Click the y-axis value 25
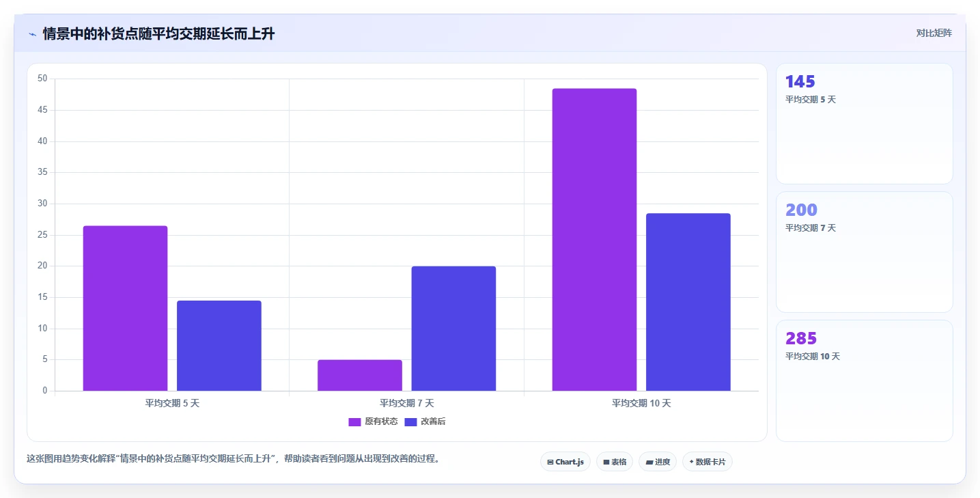Viewport: 980px width, 498px height. 42,234
